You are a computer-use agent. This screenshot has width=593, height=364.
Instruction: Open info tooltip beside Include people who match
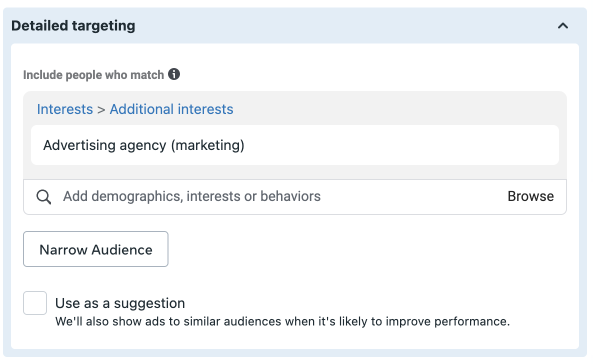[x=174, y=74]
